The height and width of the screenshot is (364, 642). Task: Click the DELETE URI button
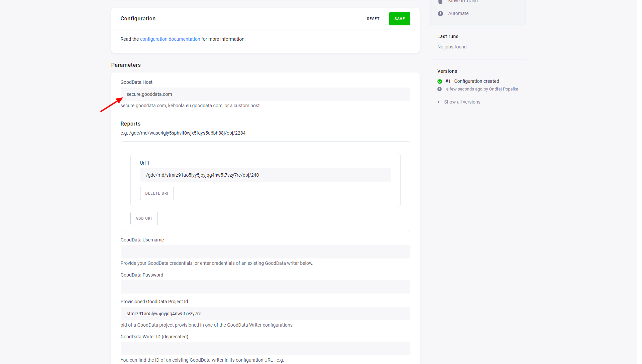[157, 193]
